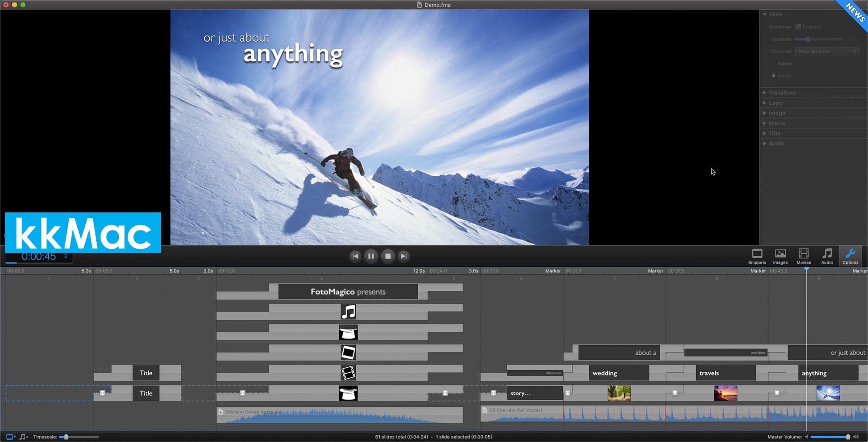Expand the Layer section
Viewport: 868px width, 442px height.
point(765,103)
